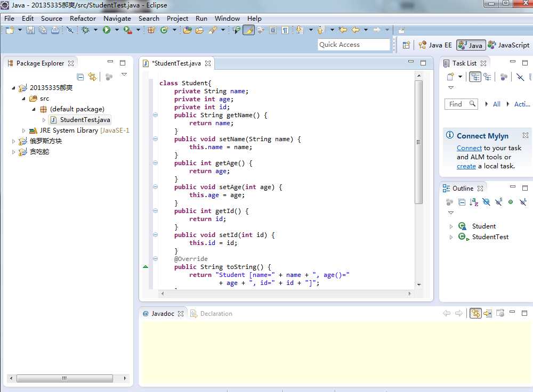Click the Quick Access search field

354,45
